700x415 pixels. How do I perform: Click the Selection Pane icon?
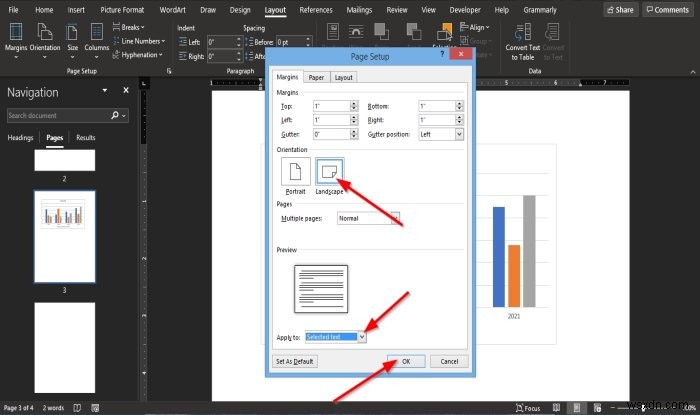[444, 33]
